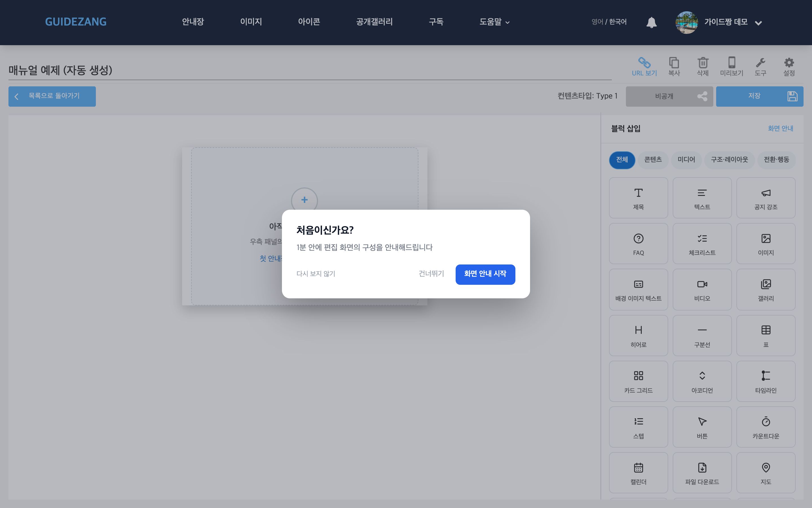812x508 pixels.
Task: Insert a 비디오 video block
Action: 702,289
